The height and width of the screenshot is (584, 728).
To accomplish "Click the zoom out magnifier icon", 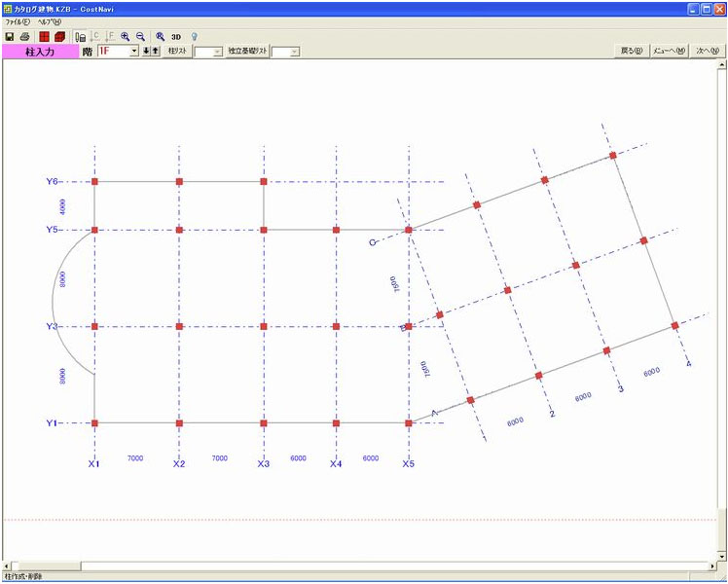I will click(x=140, y=36).
